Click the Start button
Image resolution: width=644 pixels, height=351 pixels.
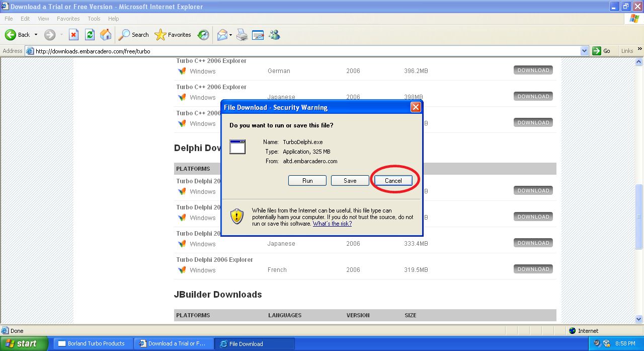(x=24, y=343)
